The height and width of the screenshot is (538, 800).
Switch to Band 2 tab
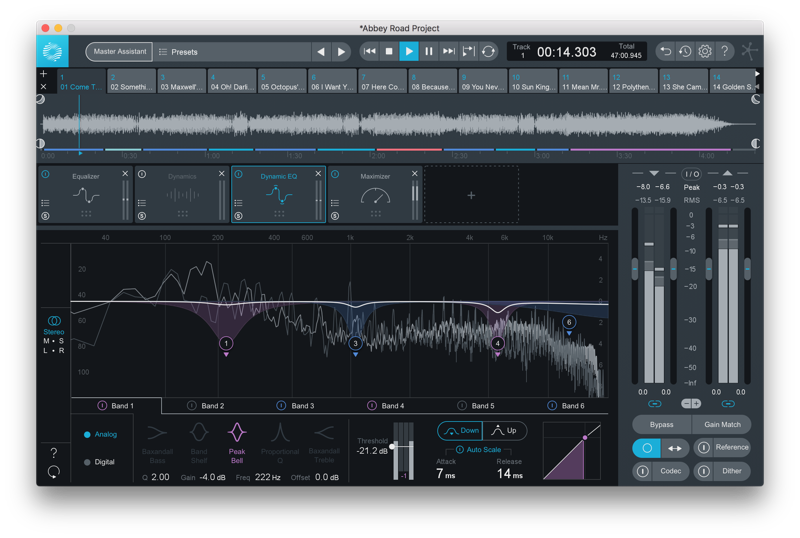coord(206,405)
